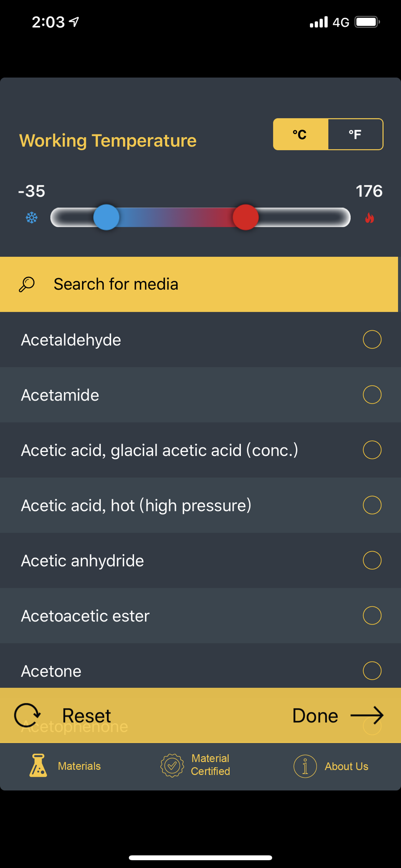Open the Materials flask icon

tap(38, 766)
